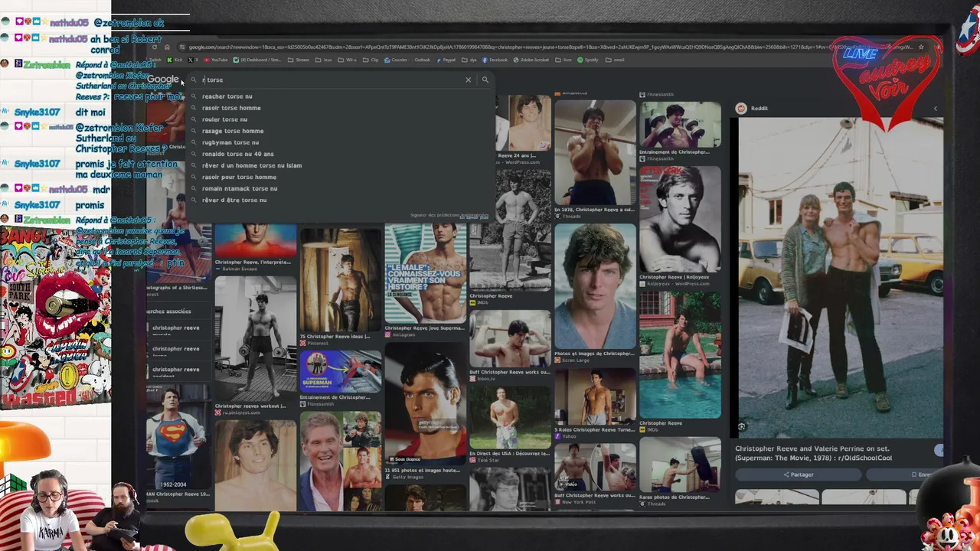Image resolution: width=980 pixels, height=551 pixels.
Task: Open the Spotify bookmark
Action: 589,60
